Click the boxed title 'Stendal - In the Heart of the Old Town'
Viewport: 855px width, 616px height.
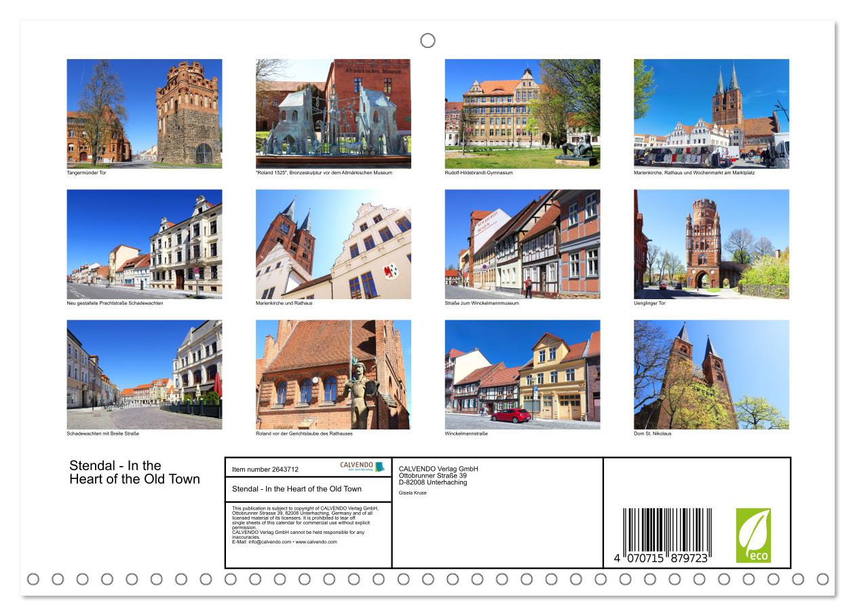coord(297,488)
